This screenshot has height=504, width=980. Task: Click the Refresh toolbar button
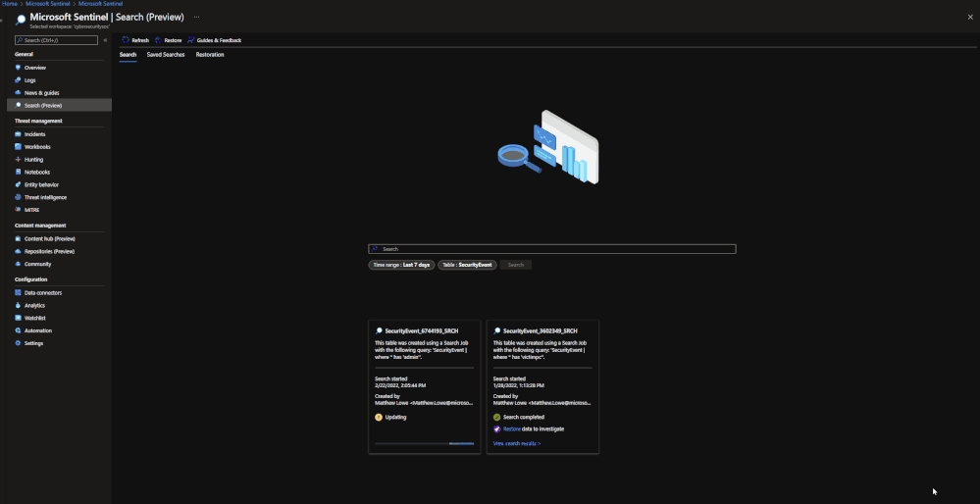(x=135, y=40)
